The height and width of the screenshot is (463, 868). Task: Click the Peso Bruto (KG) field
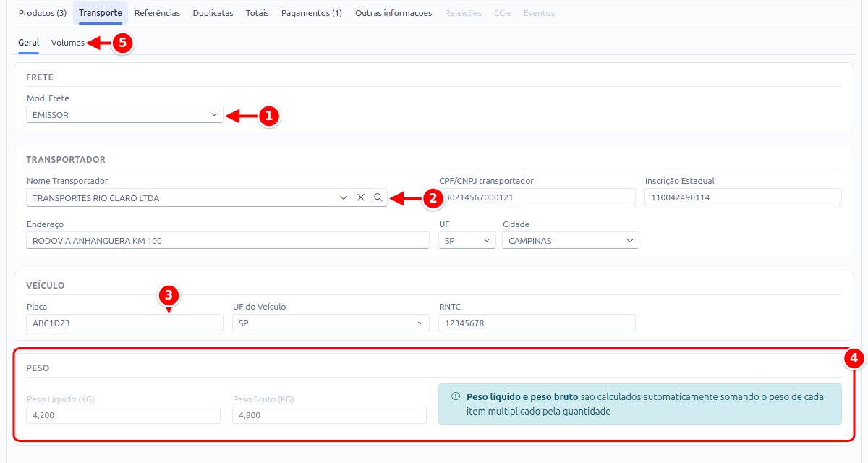(x=329, y=415)
